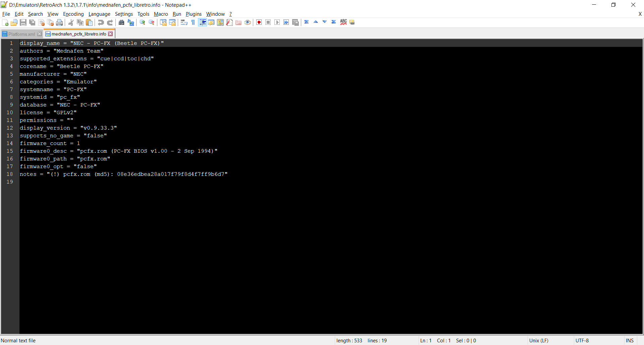The width and height of the screenshot is (644, 345).
Task: Open the Language menu
Action: (99, 14)
